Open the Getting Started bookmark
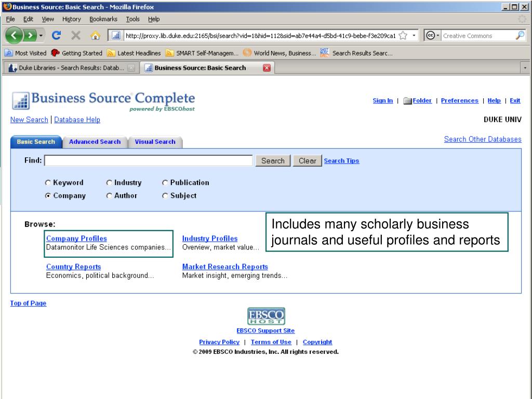Screen dimensions: 532x399 point(77,53)
